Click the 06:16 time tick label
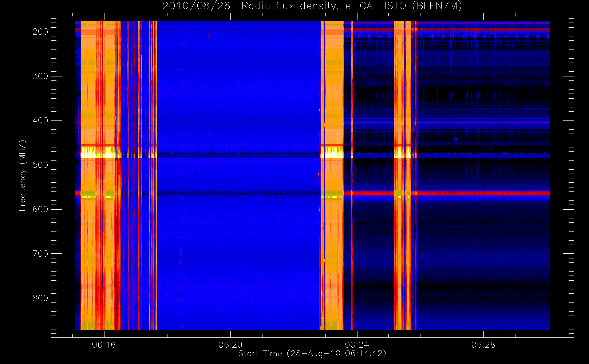The width and height of the screenshot is (589, 364). point(104,345)
